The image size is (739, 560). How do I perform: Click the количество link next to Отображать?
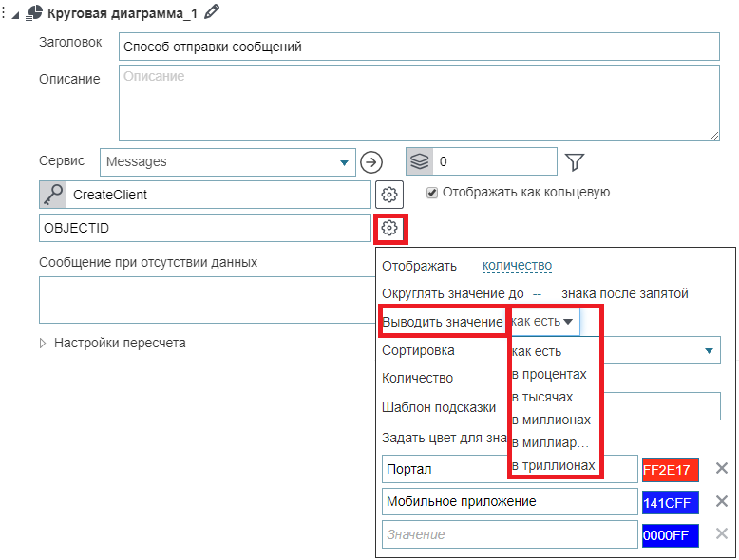tap(517, 267)
